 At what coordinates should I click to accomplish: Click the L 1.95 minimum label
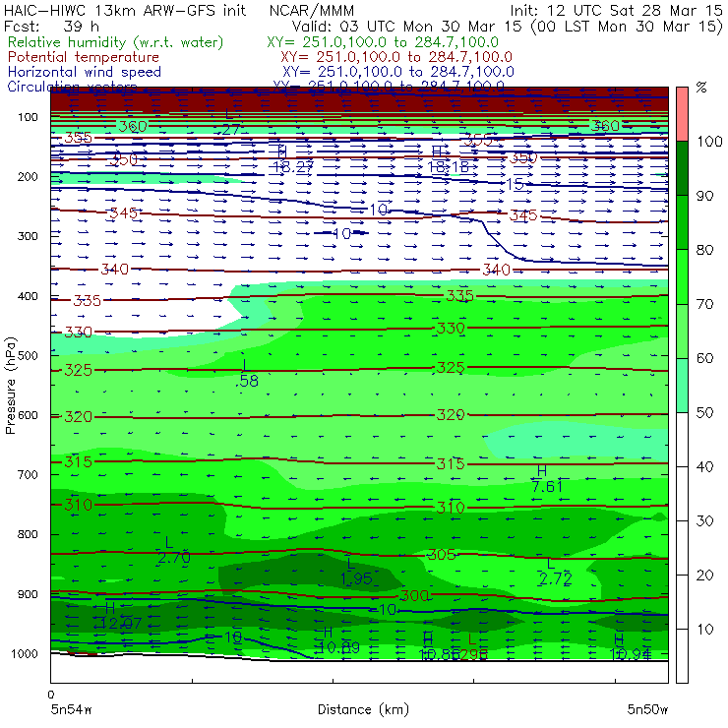tap(356, 572)
